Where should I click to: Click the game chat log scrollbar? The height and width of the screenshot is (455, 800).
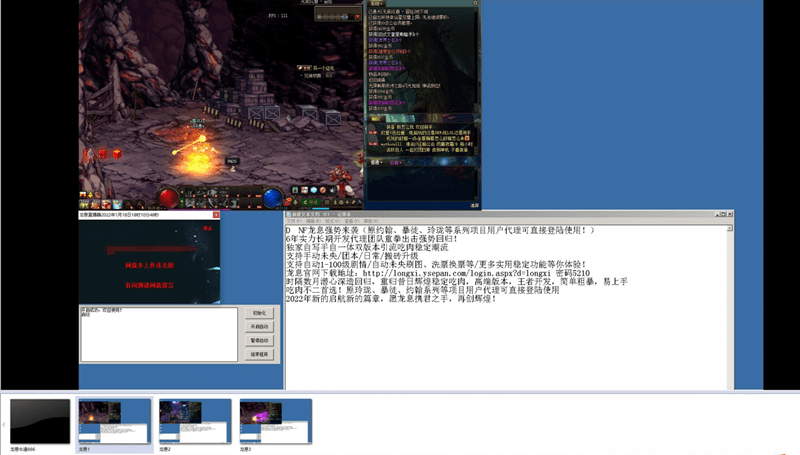pyautogui.click(x=477, y=59)
